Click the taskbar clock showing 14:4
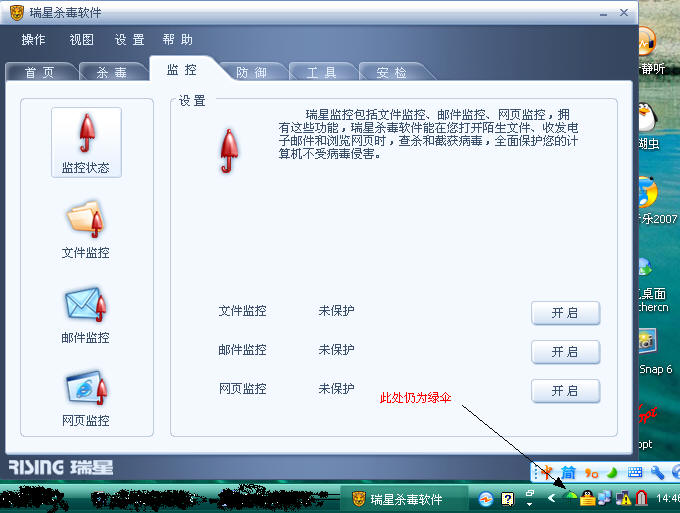Image resolution: width=680 pixels, height=513 pixels. (x=667, y=498)
